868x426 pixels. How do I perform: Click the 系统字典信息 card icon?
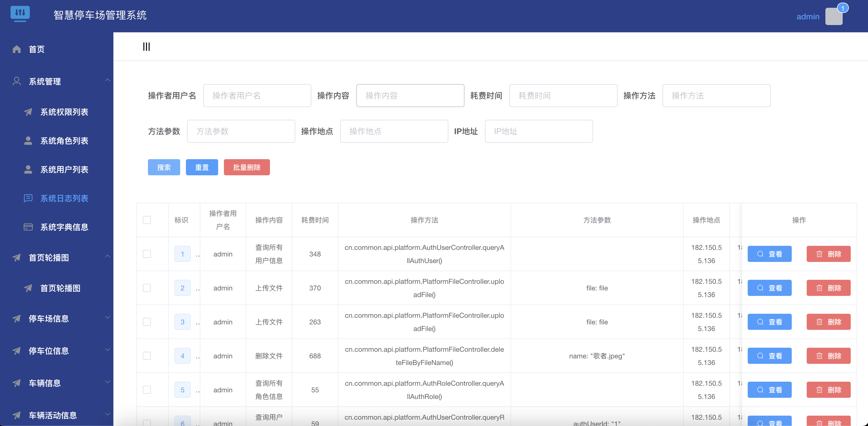tap(28, 227)
